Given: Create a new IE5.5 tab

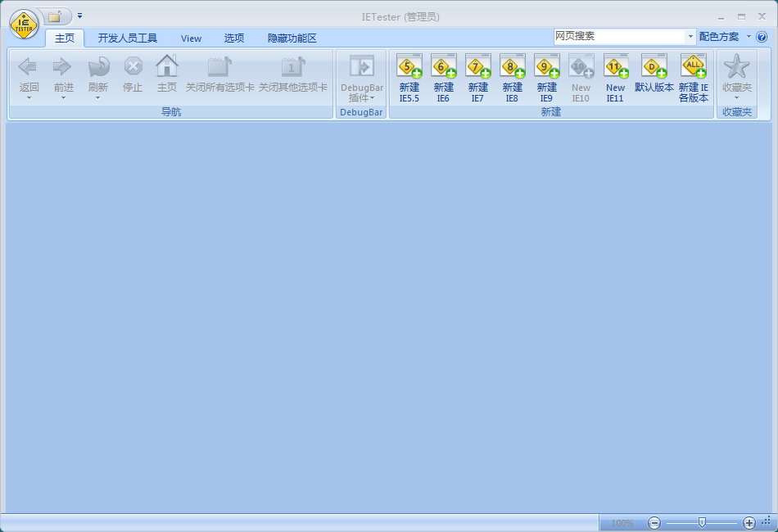Looking at the screenshot, I should (x=409, y=78).
